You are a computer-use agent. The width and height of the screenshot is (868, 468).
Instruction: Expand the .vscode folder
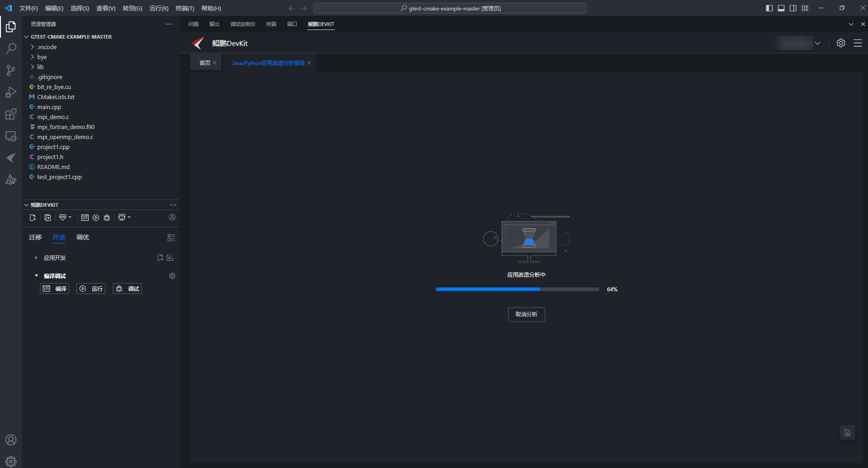[32, 47]
